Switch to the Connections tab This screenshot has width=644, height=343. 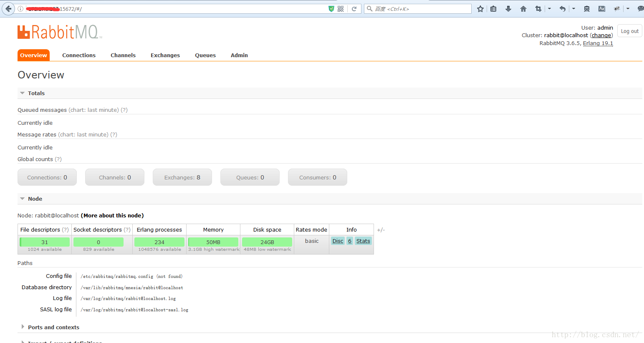click(x=79, y=55)
